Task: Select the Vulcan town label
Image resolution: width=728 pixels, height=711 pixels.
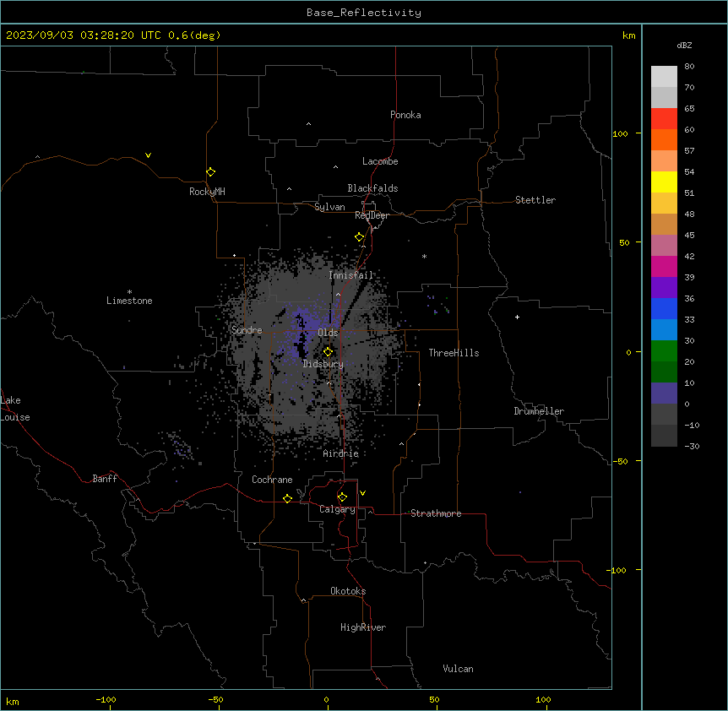Action: tap(458, 669)
